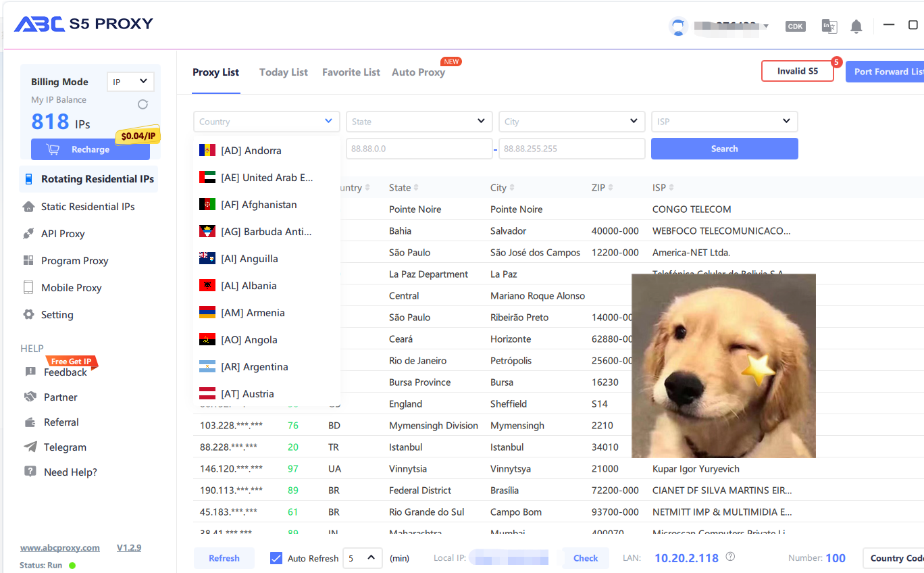Select [AE] United Arab Emirates option
The image size is (924, 573).
[x=267, y=177]
